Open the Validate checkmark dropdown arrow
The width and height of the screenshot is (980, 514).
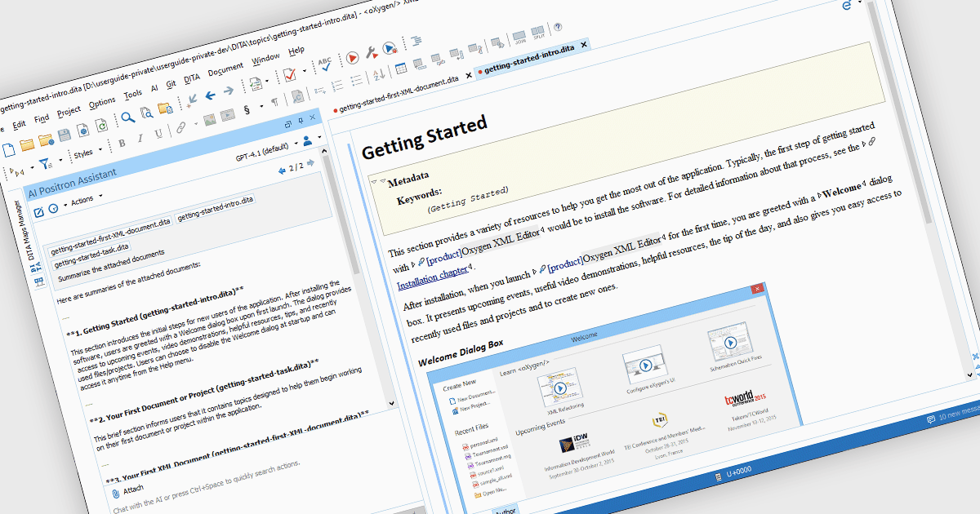click(305, 71)
